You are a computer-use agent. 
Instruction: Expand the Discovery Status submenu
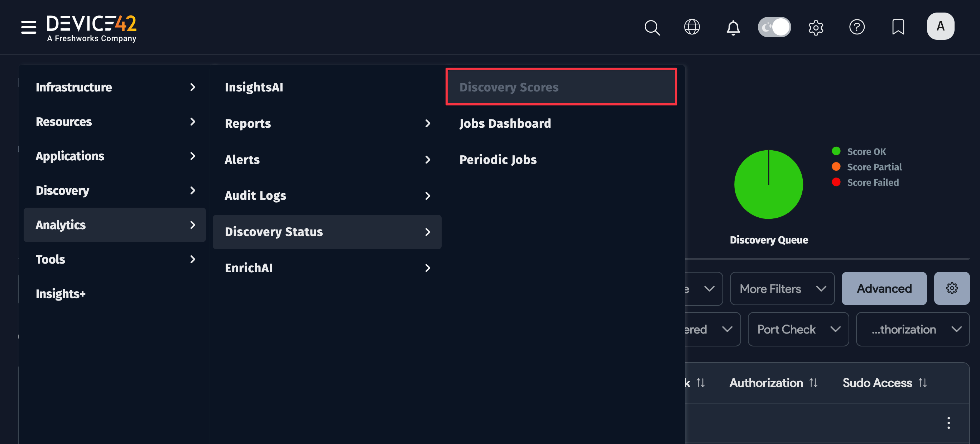pyautogui.click(x=274, y=232)
